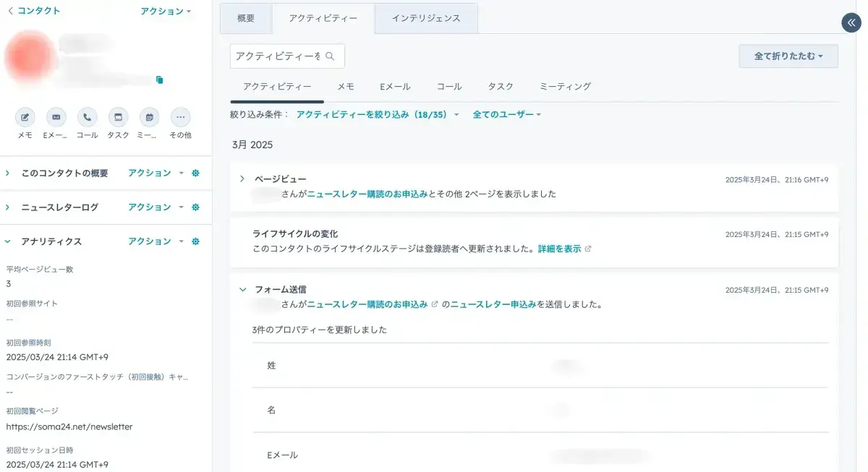This screenshot has width=868, height=472.
Task: Open ニュースレター購読のお申込み link in ページビュー
Action: coord(367,194)
